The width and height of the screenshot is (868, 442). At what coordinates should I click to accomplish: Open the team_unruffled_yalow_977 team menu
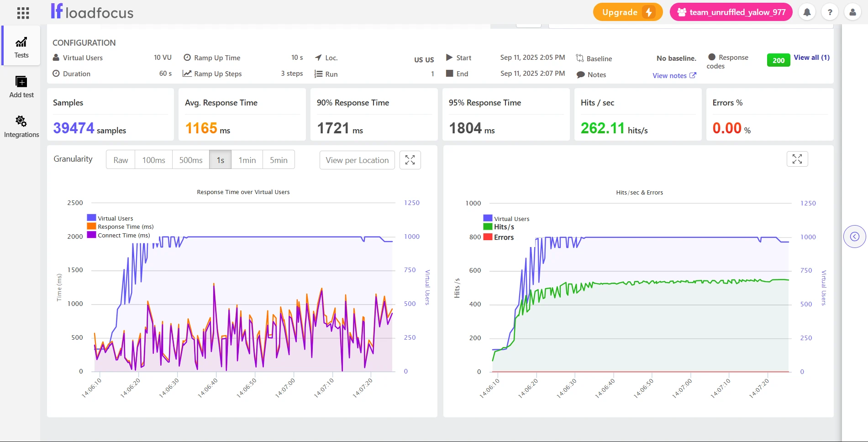click(x=731, y=12)
